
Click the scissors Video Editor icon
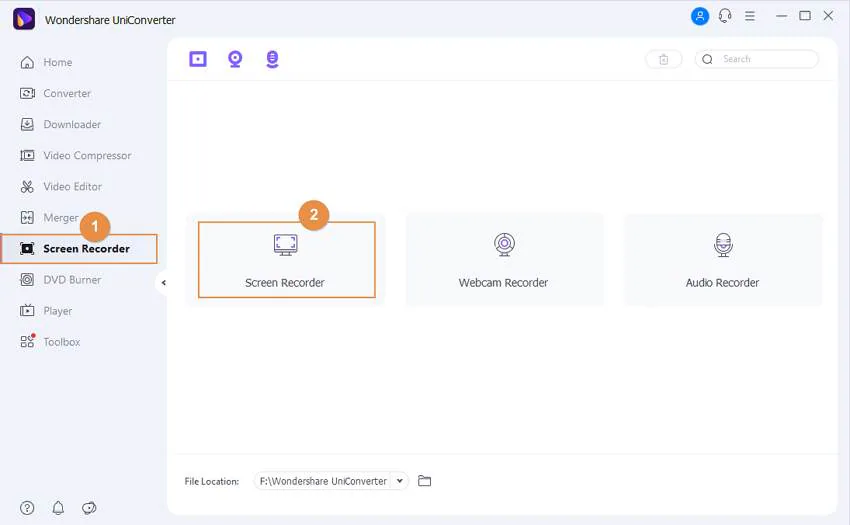point(27,187)
